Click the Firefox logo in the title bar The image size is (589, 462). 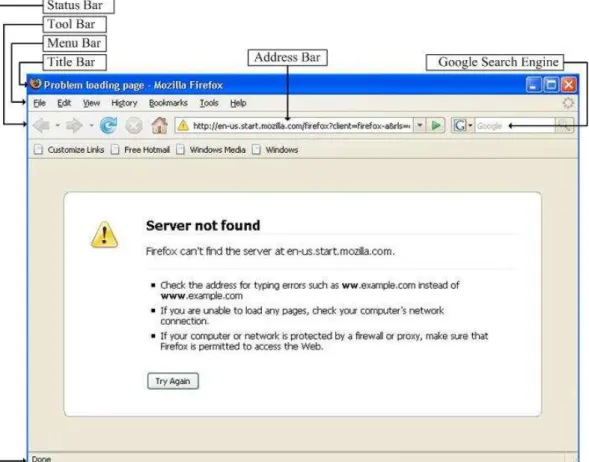click(x=35, y=84)
